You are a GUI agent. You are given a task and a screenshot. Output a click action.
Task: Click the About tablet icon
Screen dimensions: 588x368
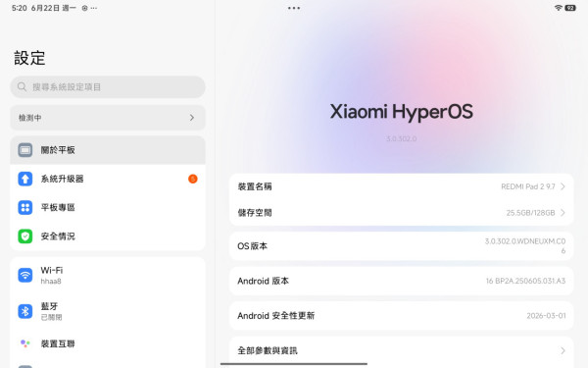point(25,150)
